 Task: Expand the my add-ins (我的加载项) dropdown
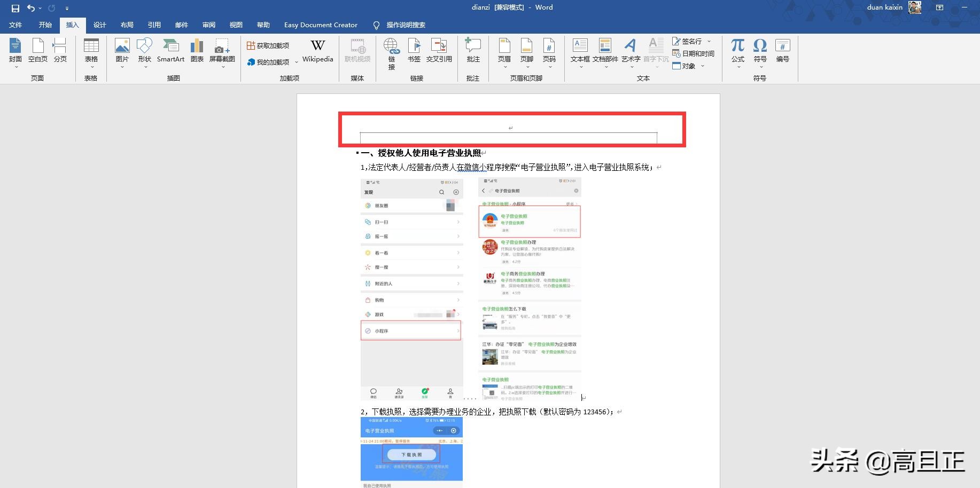click(297, 62)
